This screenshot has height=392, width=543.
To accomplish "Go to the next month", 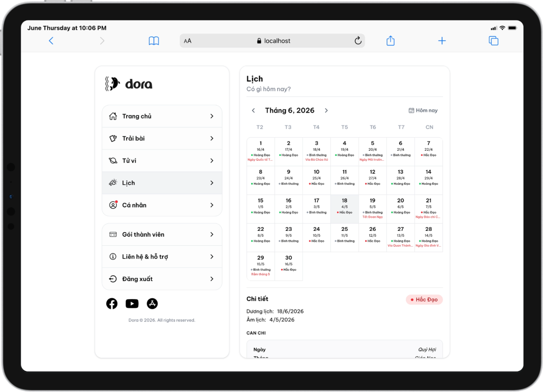I will pos(326,110).
